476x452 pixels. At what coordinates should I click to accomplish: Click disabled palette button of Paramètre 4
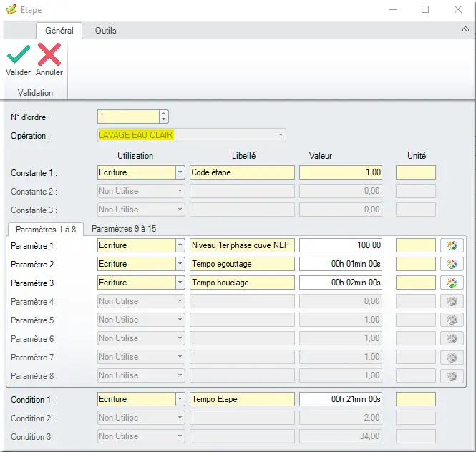click(x=452, y=301)
